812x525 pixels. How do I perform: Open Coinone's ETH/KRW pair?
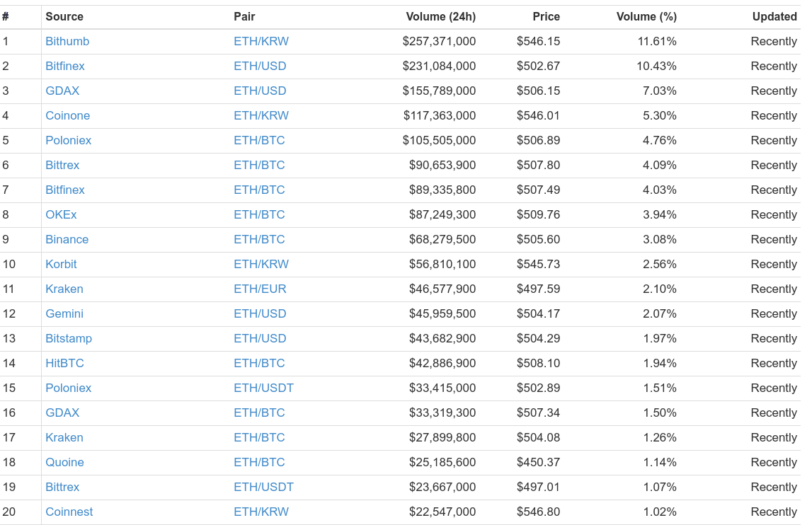261,115
